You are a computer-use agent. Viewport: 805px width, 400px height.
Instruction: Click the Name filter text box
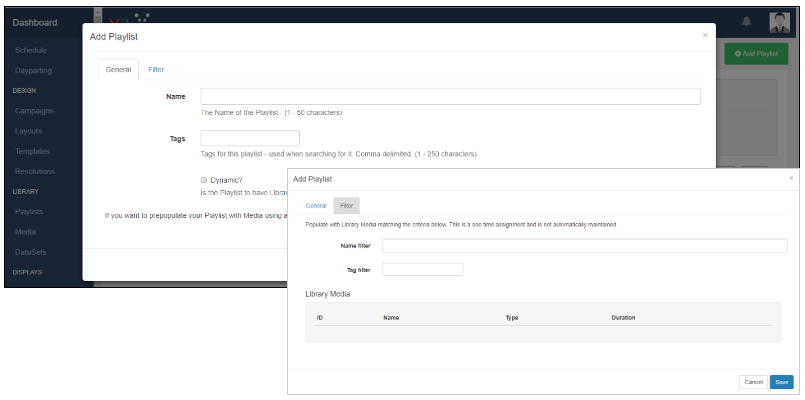(x=584, y=246)
